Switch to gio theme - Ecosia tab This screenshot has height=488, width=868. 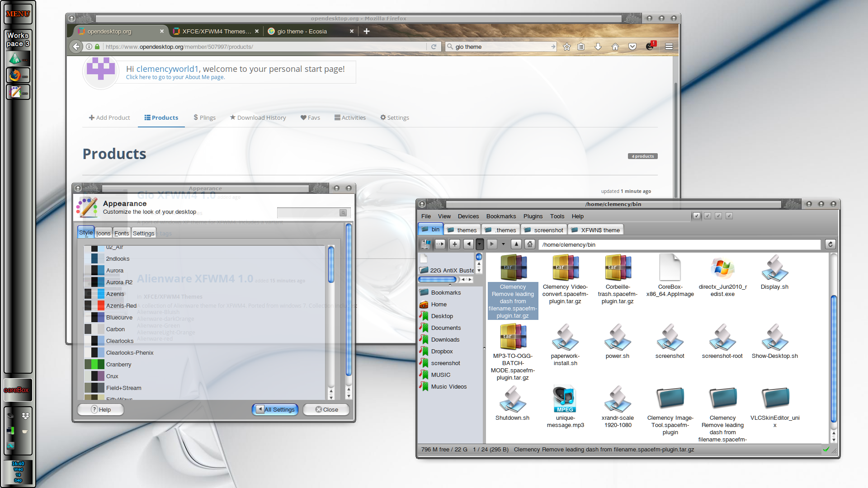[311, 31]
